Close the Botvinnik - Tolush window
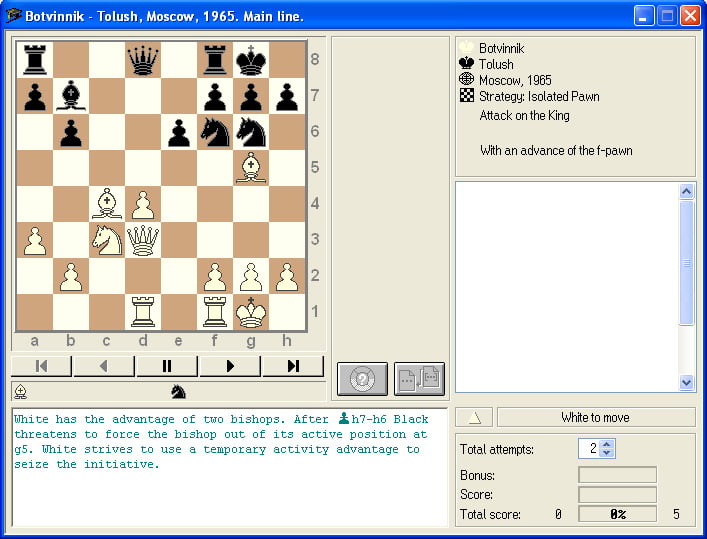 pos(690,16)
